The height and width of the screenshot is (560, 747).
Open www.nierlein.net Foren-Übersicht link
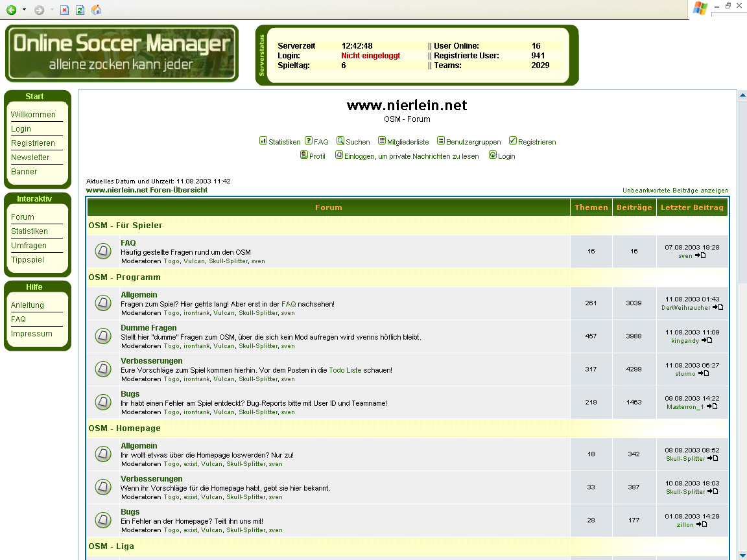click(147, 190)
